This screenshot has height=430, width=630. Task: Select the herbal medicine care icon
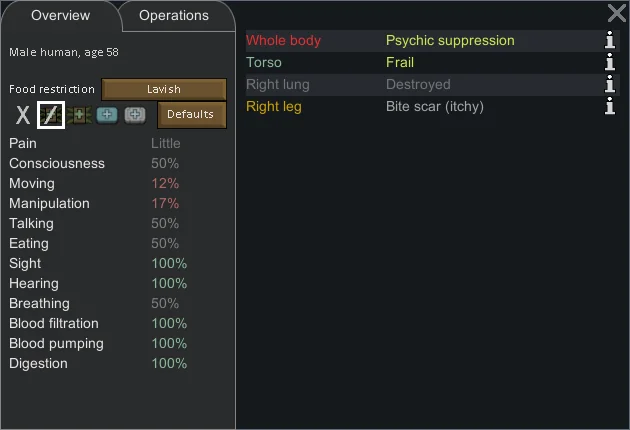[79, 115]
